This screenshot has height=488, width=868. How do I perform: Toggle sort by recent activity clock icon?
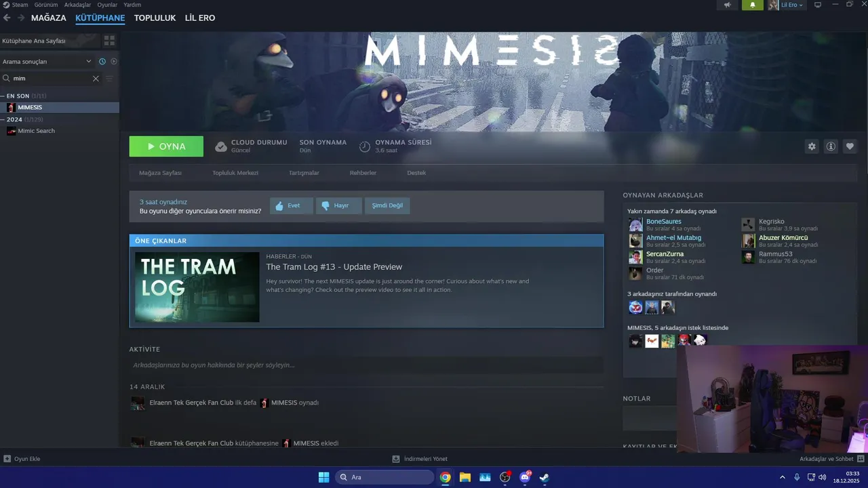click(102, 62)
